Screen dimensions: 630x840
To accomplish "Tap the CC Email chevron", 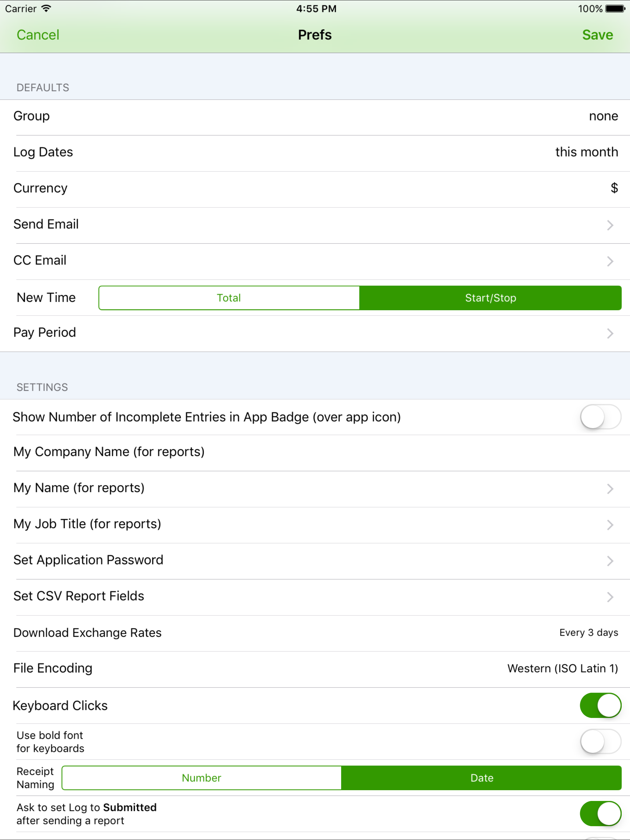I will (x=610, y=261).
